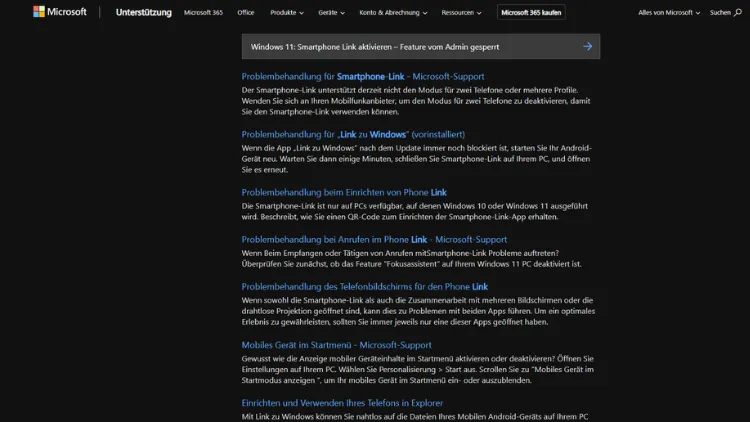Expand the Konto & Abrechnung dropdown
The height and width of the screenshot is (422, 750).
393,12
